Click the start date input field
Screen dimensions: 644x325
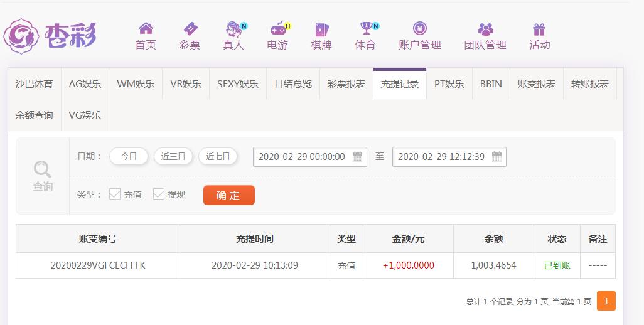coord(309,157)
